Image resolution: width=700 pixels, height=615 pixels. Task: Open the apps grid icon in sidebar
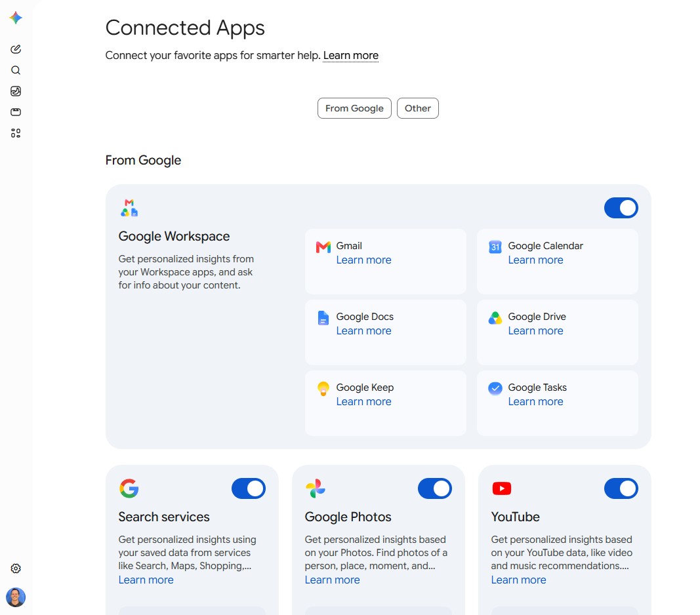click(16, 133)
